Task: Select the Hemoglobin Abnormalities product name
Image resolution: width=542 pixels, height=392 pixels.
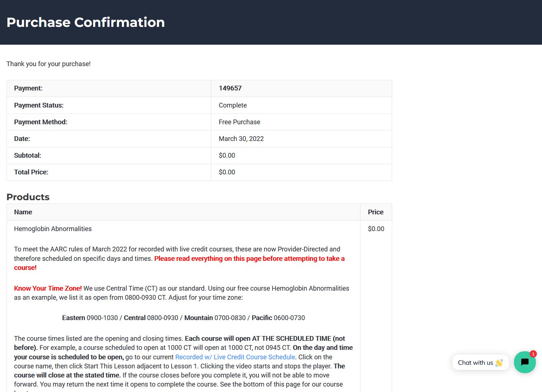Action: [52, 229]
